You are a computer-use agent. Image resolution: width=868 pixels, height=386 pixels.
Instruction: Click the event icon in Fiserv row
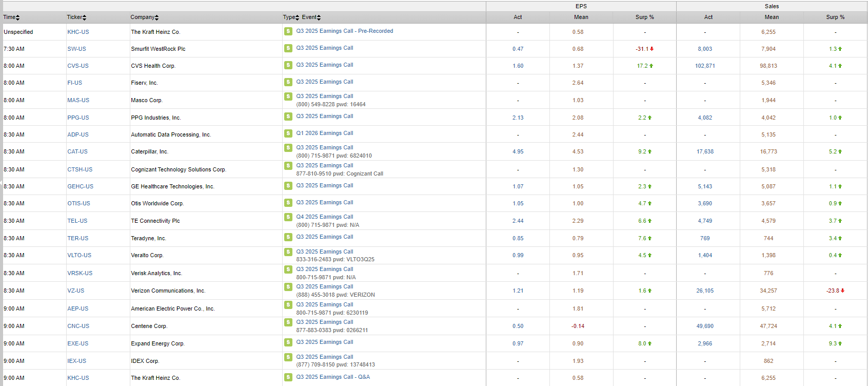pos(288,82)
